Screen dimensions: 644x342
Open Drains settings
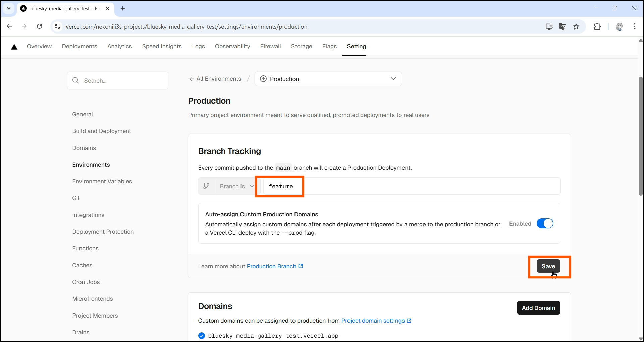click(x=81, y=332)
